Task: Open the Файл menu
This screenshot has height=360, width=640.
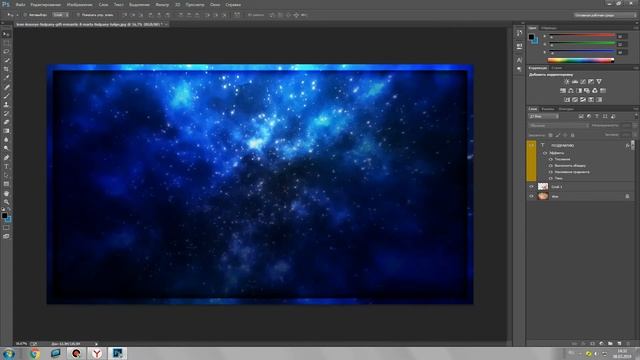Action: point(20,5)
